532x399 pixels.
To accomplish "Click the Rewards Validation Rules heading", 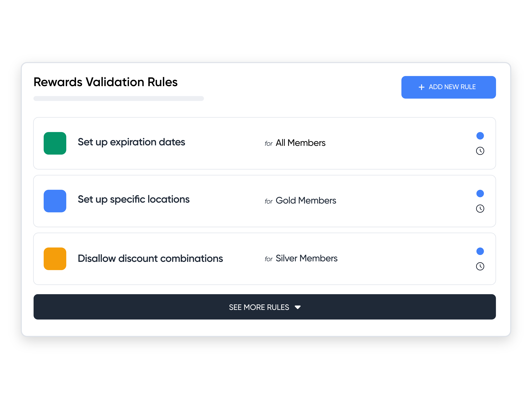I will tap(105, 82).
